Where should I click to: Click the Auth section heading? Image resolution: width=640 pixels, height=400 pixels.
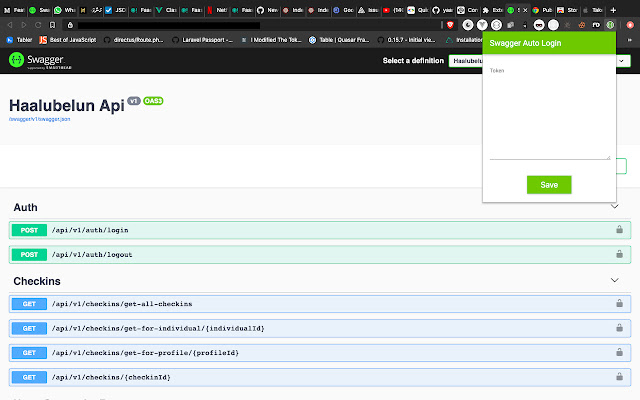(x=25, y=207)
